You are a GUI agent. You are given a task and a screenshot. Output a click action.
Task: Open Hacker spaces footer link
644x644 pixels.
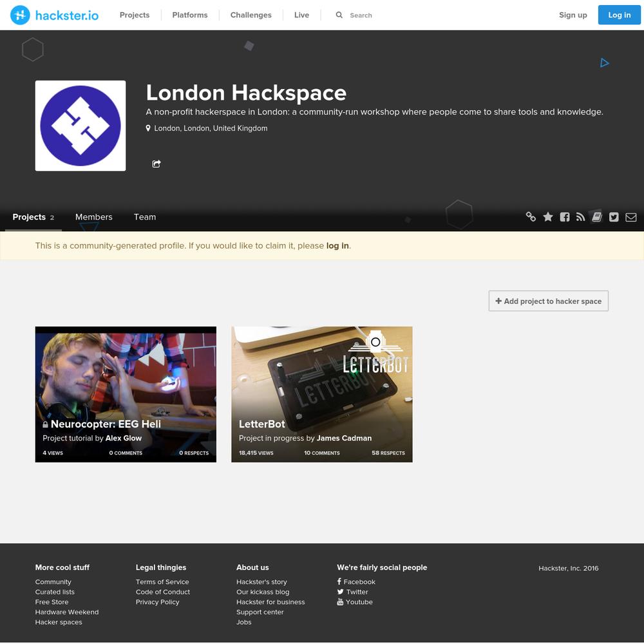59,622
